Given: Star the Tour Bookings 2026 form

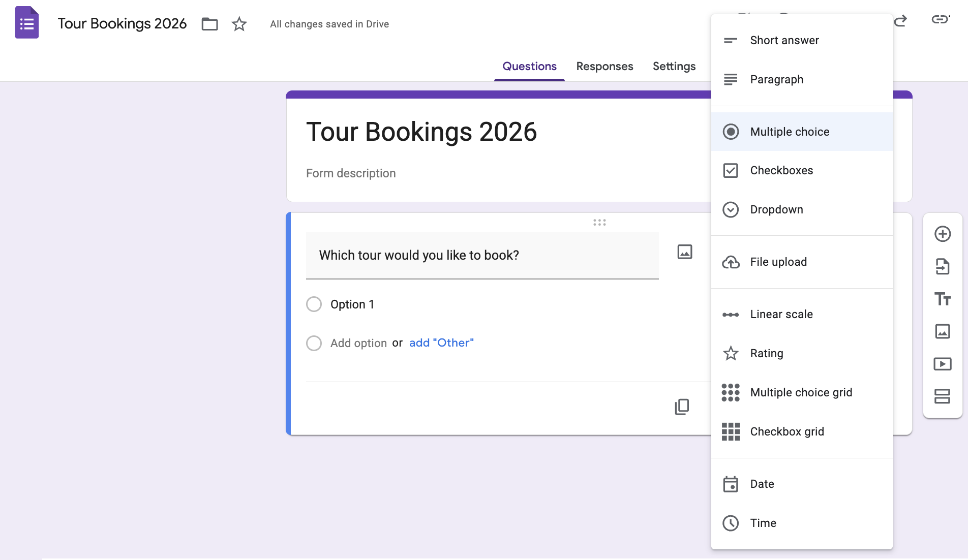Looking at the screenshot, I should tap(238, 24).
